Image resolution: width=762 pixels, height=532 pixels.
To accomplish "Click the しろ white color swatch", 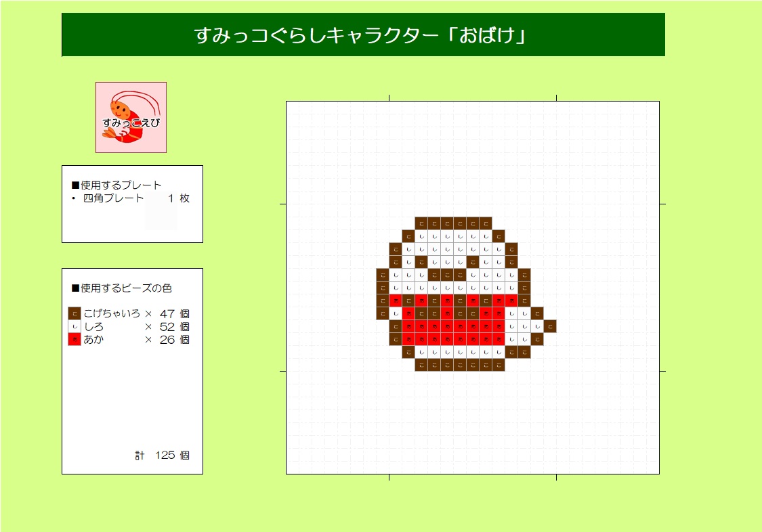I will coord(75,327).
